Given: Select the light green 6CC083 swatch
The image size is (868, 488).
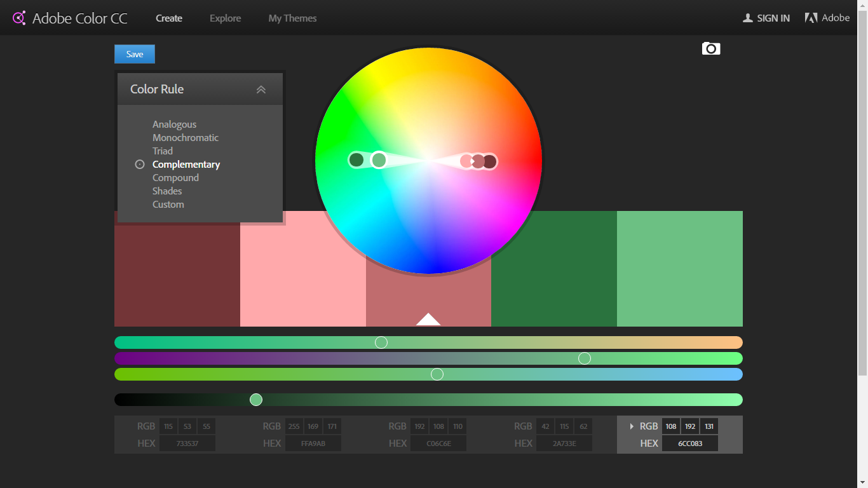Looking at the screenshot, I should tap(680, 269).
